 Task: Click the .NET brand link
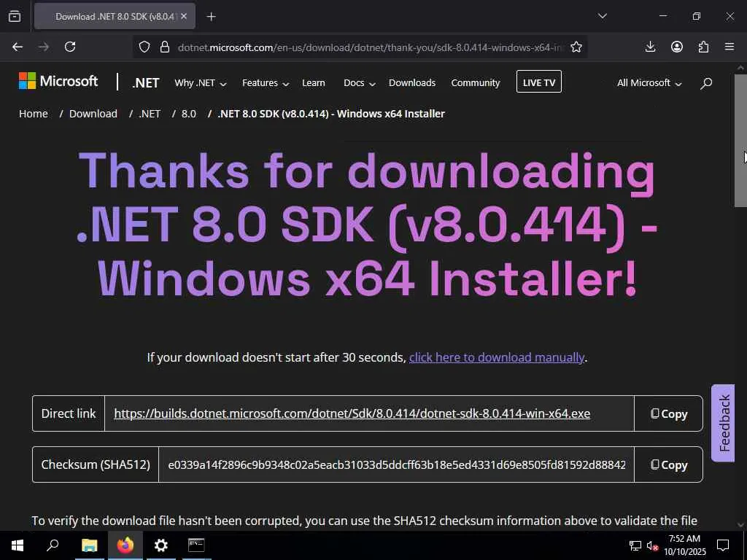click(x=146, y=83)
